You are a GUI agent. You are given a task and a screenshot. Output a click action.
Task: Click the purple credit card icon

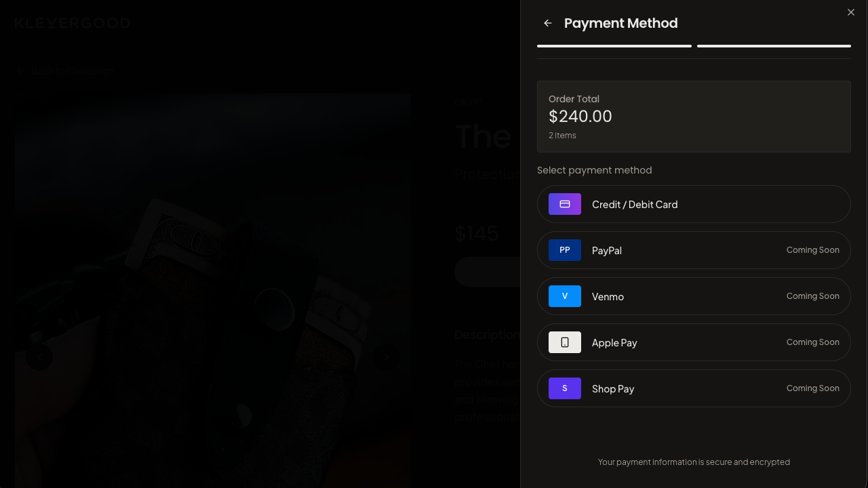click(565, 204)
